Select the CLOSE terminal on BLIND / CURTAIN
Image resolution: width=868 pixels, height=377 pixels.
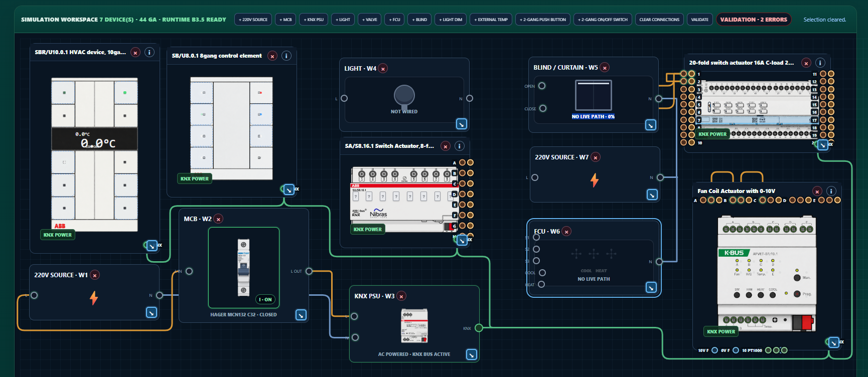543,108
